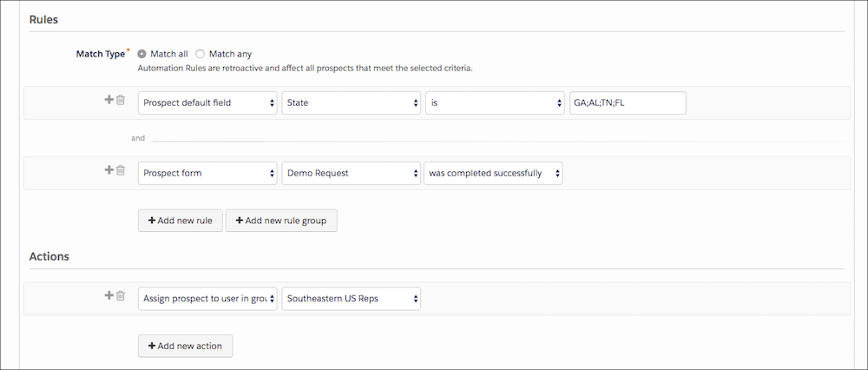The width and height of the screenshot is (868, 370).
Task: Select the Match all radio button
Action: 141,54
